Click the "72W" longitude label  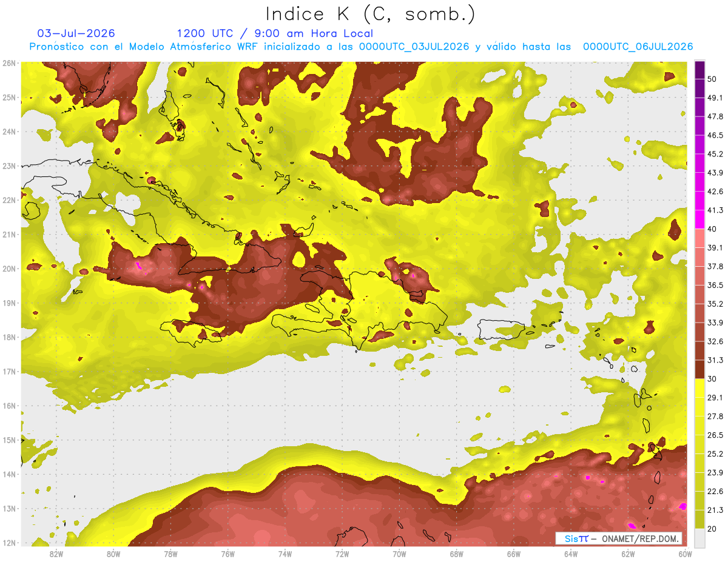pyautogui.click(x=342, y=554)
